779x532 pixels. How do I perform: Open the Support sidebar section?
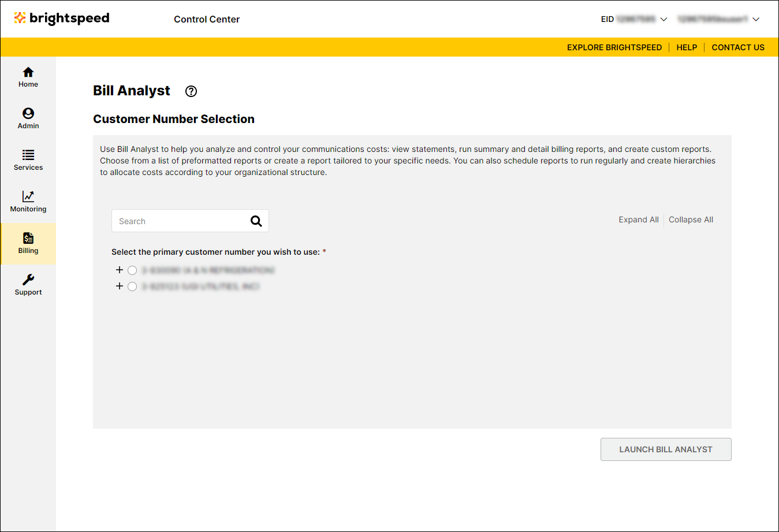click(28, 285)
